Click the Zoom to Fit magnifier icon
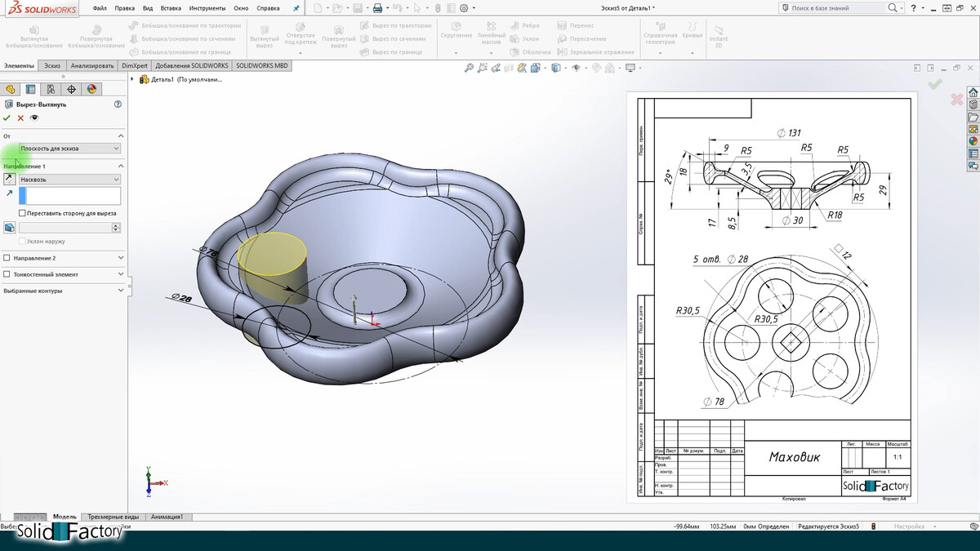The image size is (980, 551). tap(469, 69)
